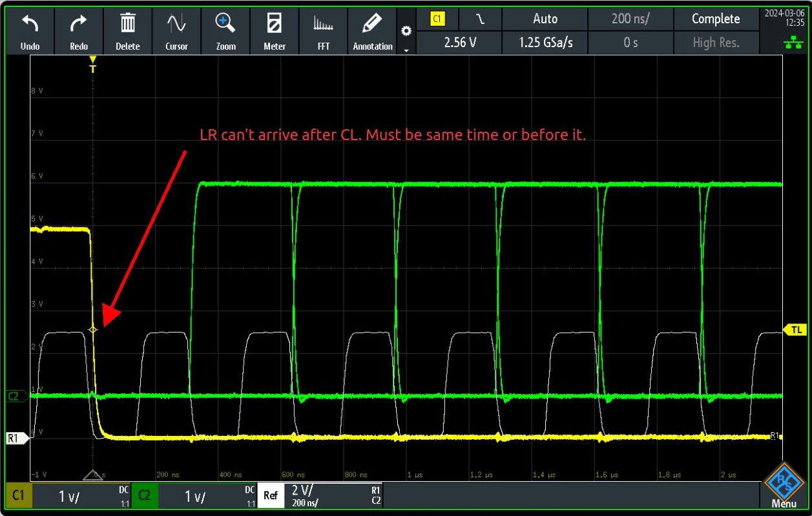Click the Delete waveform icon

[x=127, y=30]
